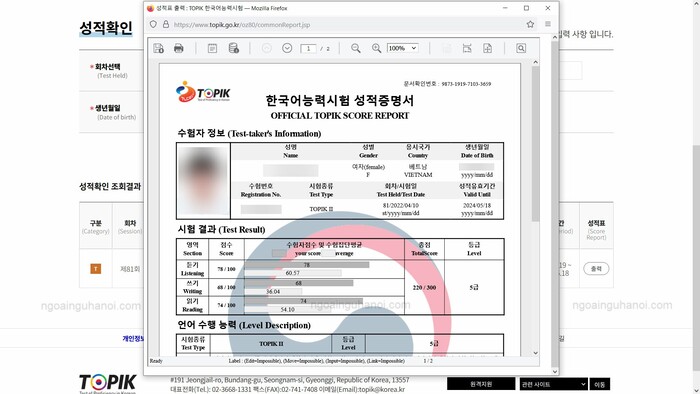Click the 구분 (Category) column header
700x394 pixels.
96,227
